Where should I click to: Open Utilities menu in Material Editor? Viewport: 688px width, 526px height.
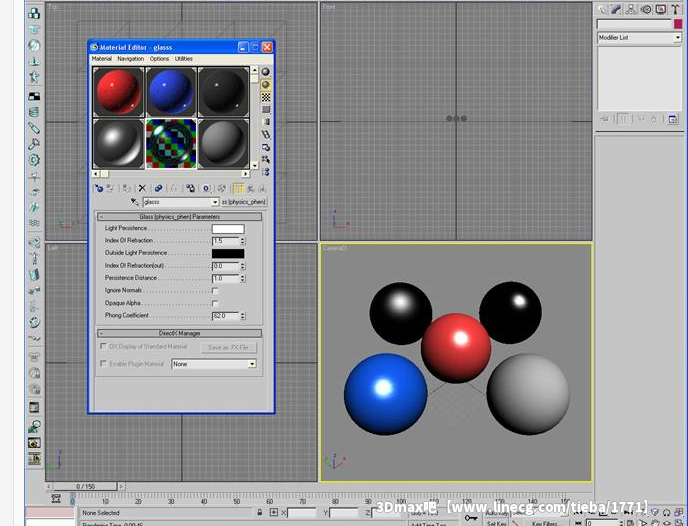[184, 58]
